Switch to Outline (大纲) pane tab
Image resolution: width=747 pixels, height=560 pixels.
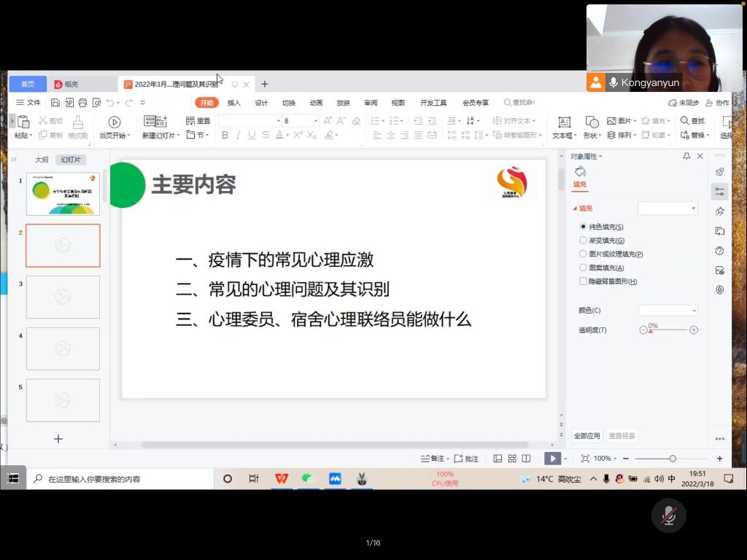click(42, 160)
